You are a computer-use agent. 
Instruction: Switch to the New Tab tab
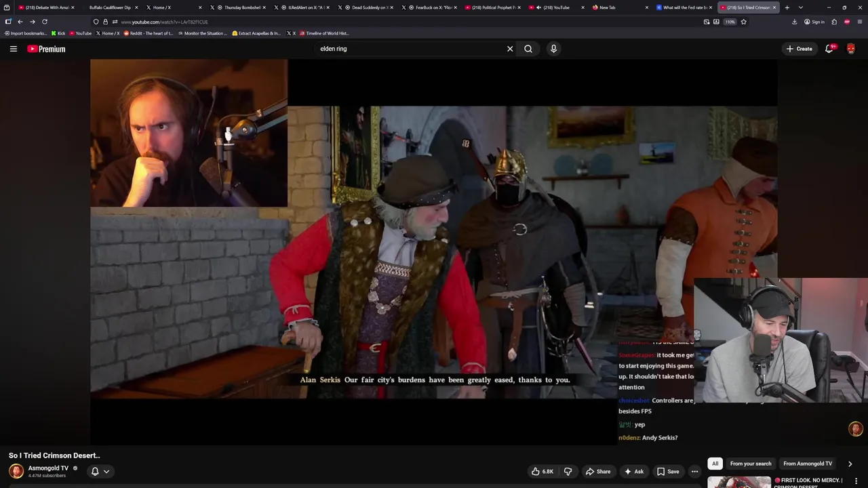pos(618,7)
